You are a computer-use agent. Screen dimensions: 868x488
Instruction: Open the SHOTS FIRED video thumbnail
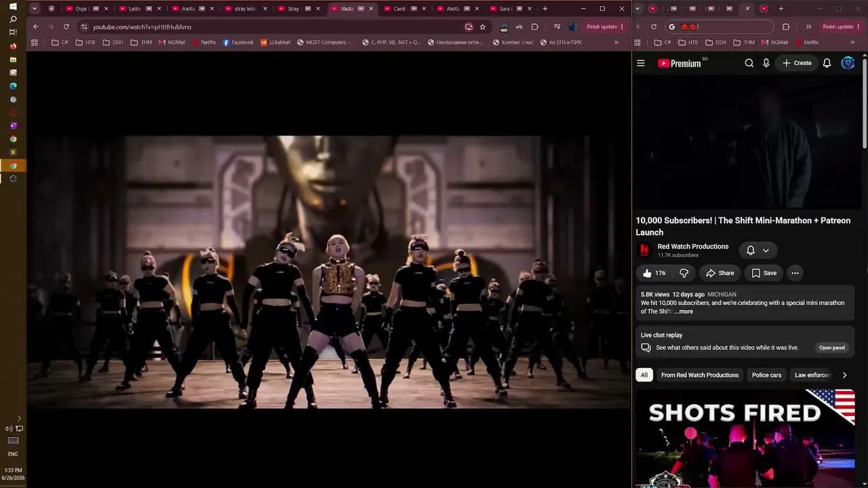(745, 439)
